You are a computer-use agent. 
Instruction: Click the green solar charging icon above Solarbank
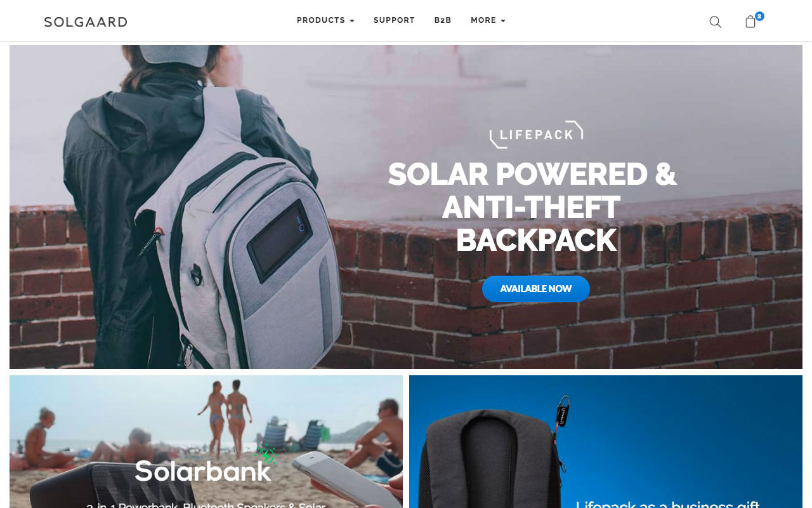(266, 455)
